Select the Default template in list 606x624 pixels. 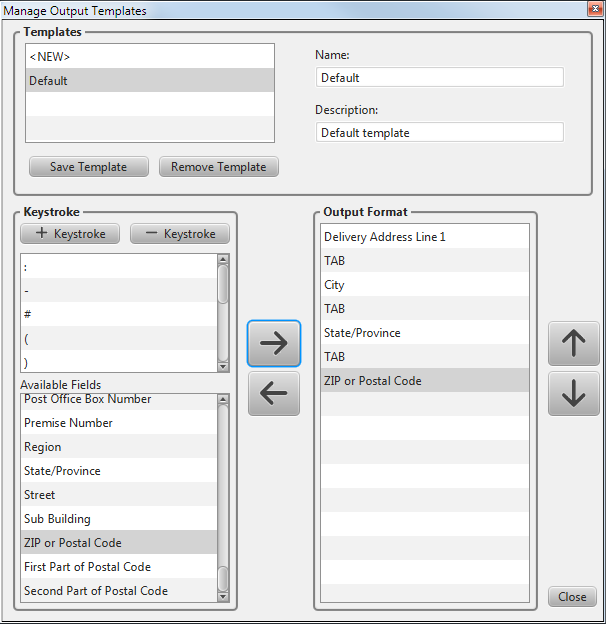pyautogui.click(x=150, y=80)
